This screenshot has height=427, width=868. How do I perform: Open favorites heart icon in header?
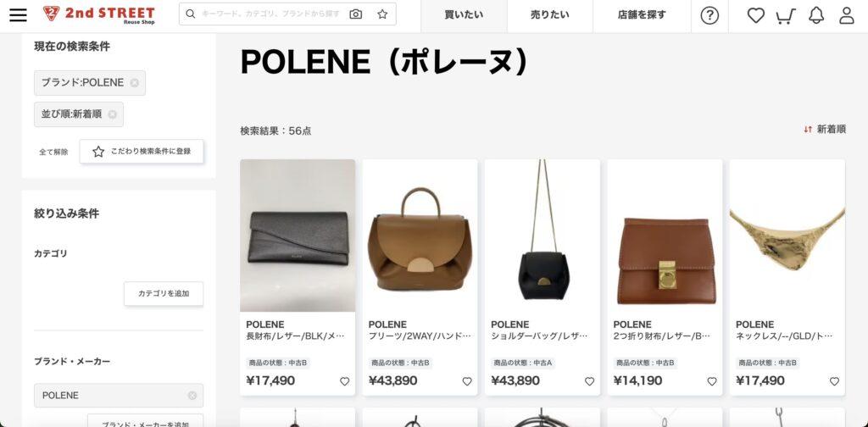(x=755, y=15)
